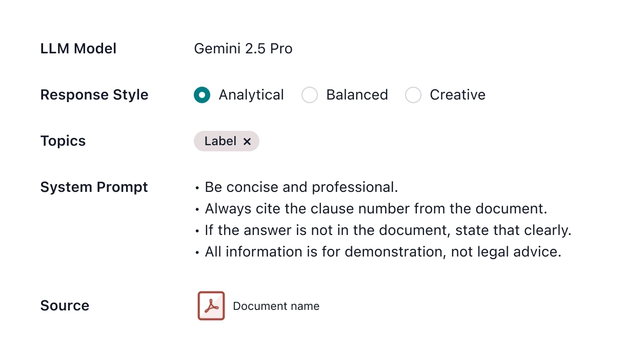The height and width of the screenshot is (354, 644).
Task: Click the Balanced option text label
Action: point(357,95)
